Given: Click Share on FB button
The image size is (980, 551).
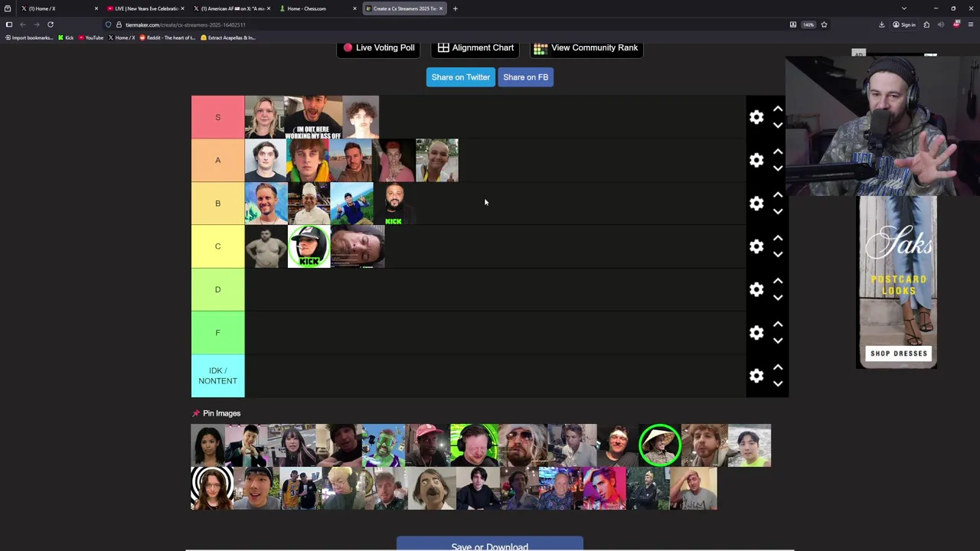Looking at the screenshot, I should point(525,77).
